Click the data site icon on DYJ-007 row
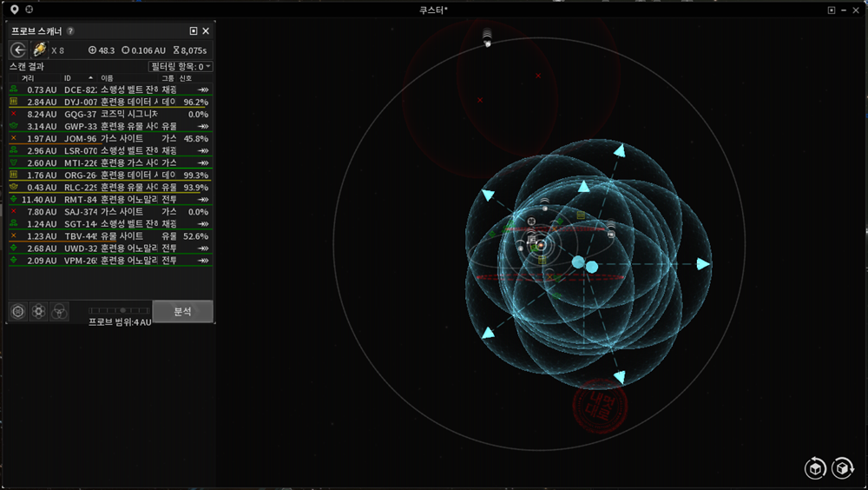This screenshot has height=490, width=868. 14,102
